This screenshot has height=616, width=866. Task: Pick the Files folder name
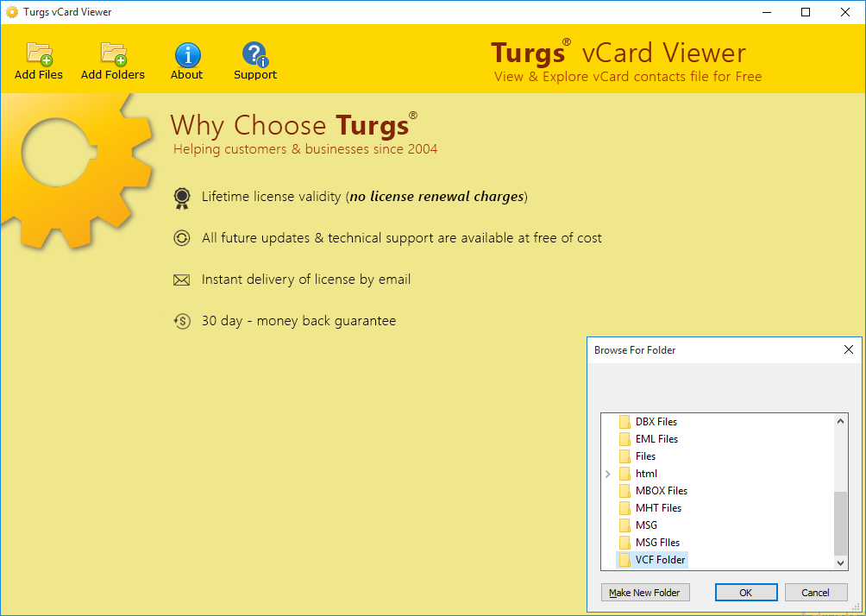coord(646,456)
